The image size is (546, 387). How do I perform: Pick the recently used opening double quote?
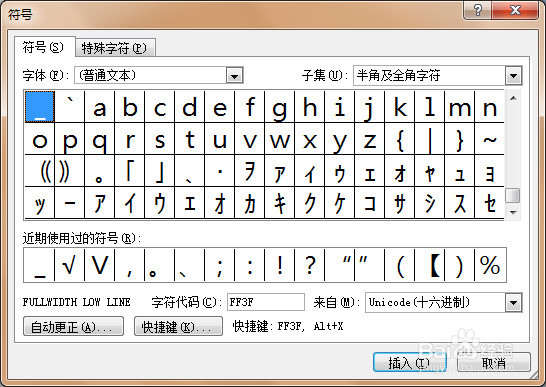(339, 265)
